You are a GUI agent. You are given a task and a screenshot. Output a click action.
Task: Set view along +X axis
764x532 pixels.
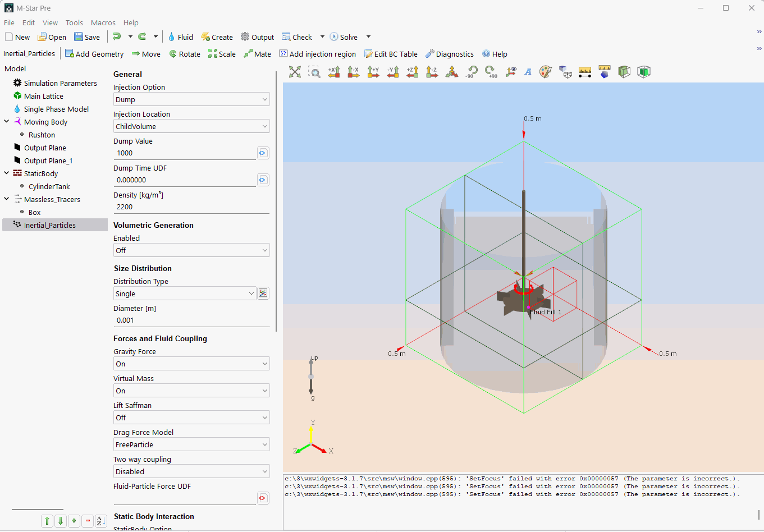coord(334,72)
